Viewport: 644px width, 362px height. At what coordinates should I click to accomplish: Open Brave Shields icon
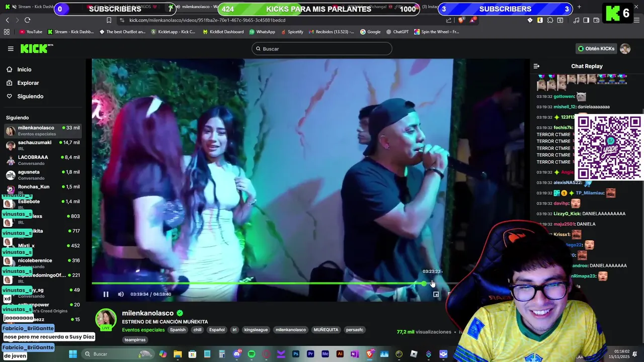click(x=461, y=20)
